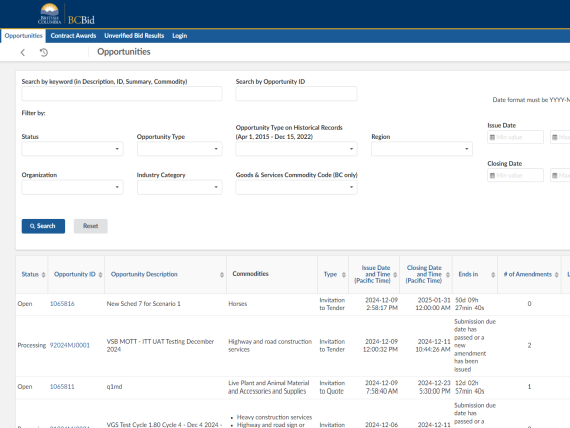
Task: Expand the Status dropdown
Action: click(x=72, y=149)
